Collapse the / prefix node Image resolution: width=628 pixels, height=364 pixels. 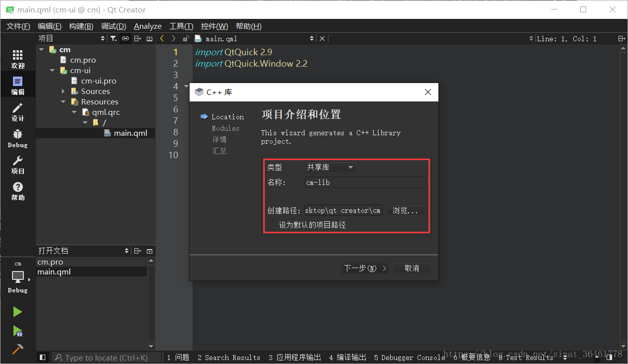point(85,123)
